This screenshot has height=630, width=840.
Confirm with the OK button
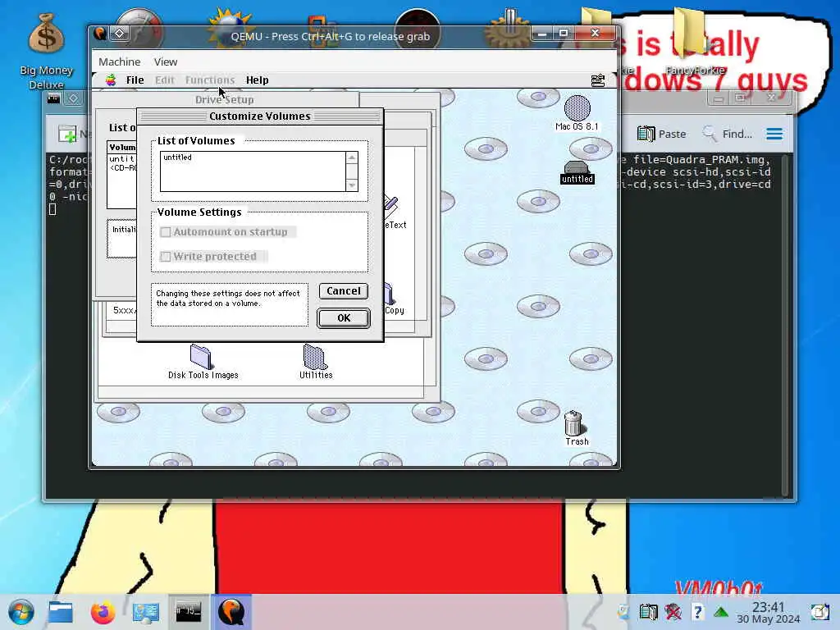point(344,318)
